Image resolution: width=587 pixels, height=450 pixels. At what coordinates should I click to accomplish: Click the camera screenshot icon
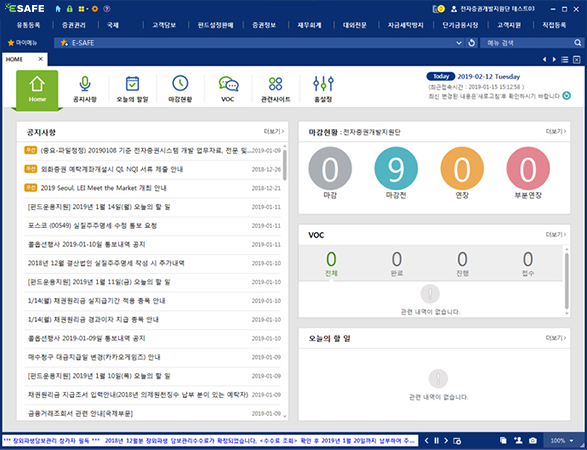pyautogui.click(x=533, y=440)
